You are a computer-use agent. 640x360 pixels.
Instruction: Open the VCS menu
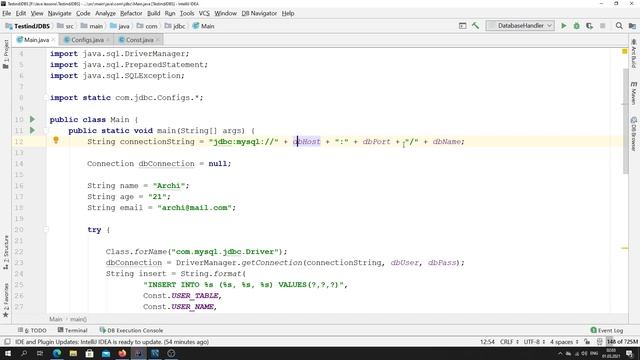point(204,13)
